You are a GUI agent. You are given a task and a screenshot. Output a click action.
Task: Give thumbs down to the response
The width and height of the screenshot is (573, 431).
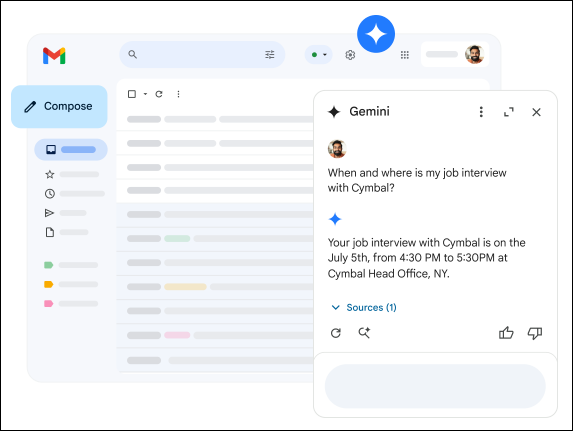point(535,333)
